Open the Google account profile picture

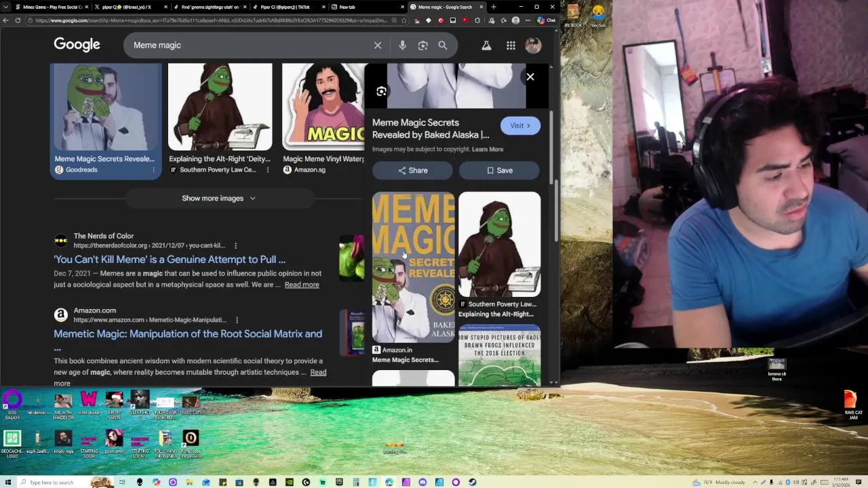click(533, 45)
